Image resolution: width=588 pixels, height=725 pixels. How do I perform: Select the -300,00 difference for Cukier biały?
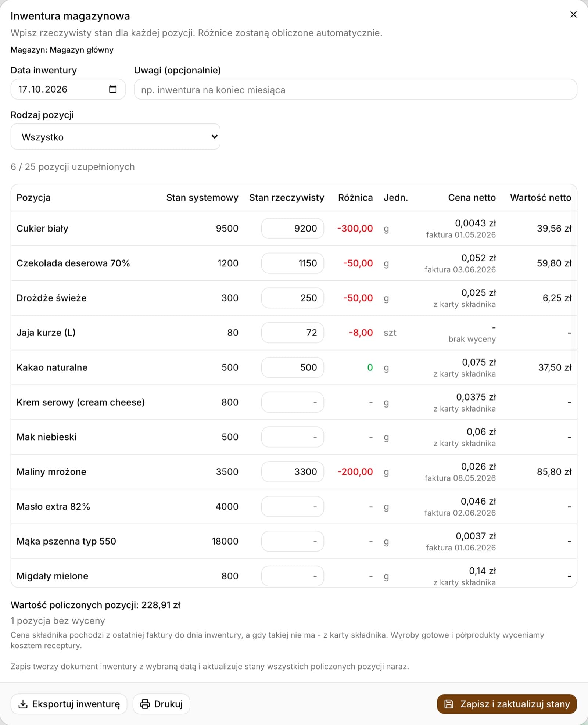tap(355, 228)
